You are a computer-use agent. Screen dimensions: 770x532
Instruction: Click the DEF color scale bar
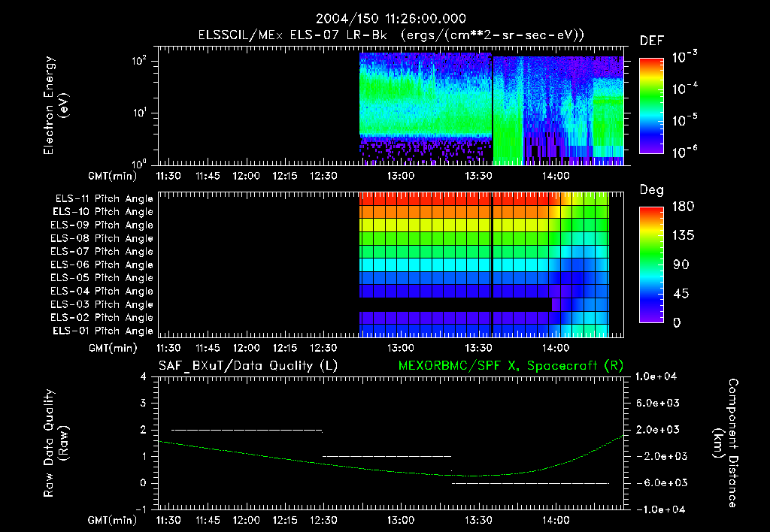tap(651, 105)
